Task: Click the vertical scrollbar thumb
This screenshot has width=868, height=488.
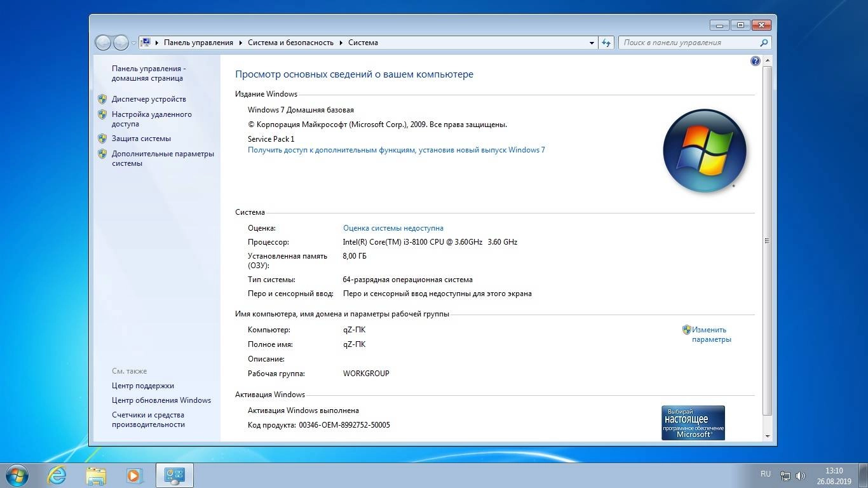Action: tap(767, 240)
